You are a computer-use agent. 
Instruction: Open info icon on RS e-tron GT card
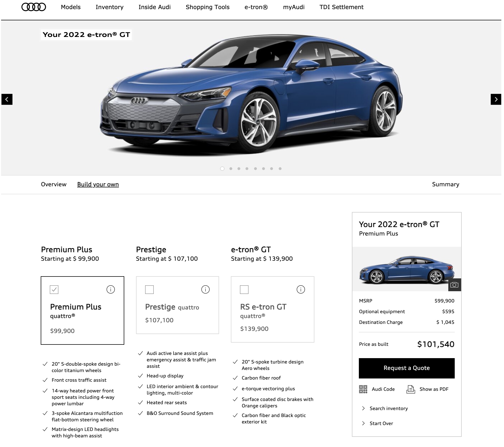[x=301, y=289]
